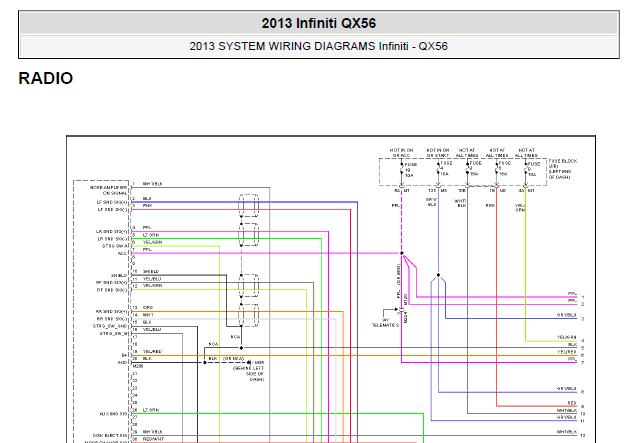Viewport: 637px width, 443px height.
Task: Click the "SHIELD" pin label left of pin 10
Action: [119, 276]
